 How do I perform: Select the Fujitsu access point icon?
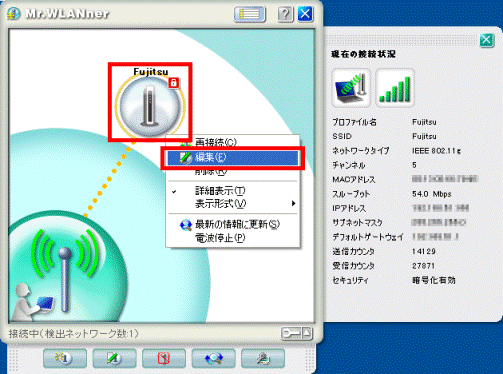click(x=150, y=106)
